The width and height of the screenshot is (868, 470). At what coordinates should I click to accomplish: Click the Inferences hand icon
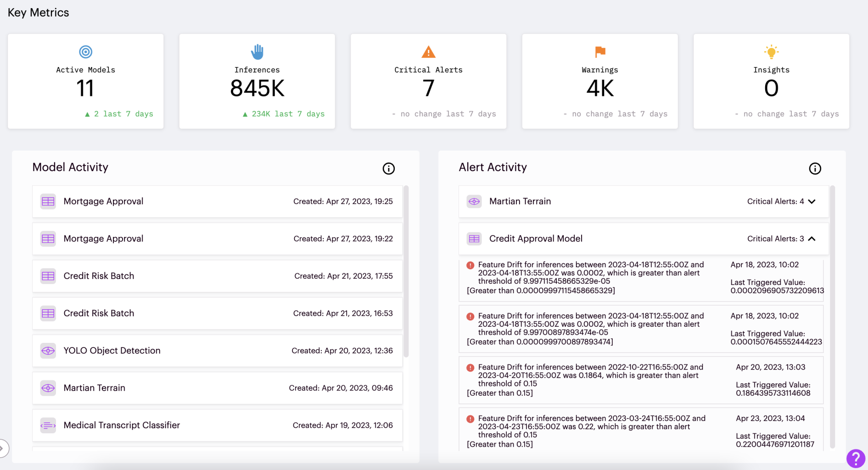coord(257,52)
